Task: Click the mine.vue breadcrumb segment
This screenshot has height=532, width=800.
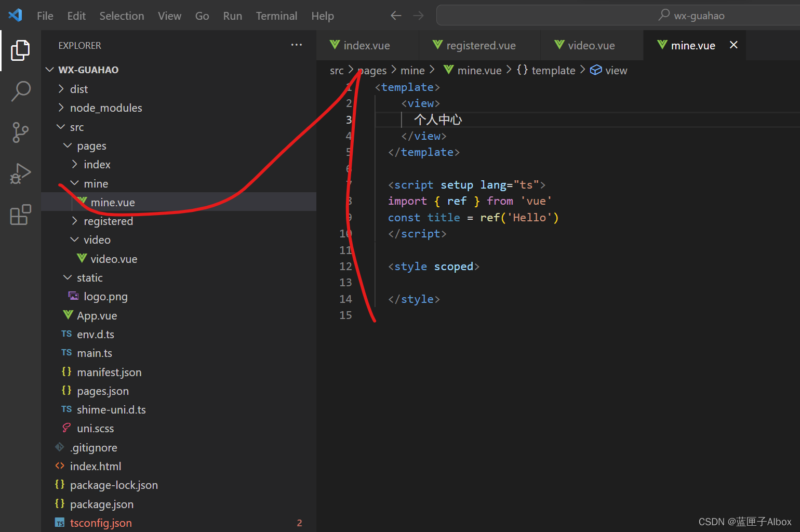Action: 479,70
